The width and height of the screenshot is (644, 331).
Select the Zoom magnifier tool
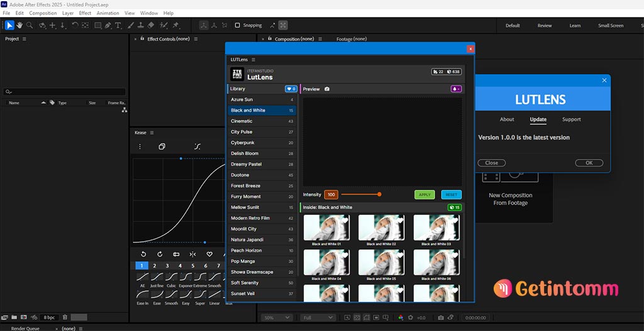30,25
